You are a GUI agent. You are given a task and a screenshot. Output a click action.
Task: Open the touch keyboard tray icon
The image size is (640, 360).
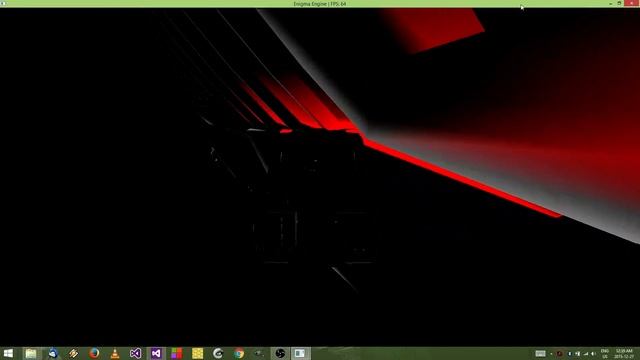(x=540, y=353)
